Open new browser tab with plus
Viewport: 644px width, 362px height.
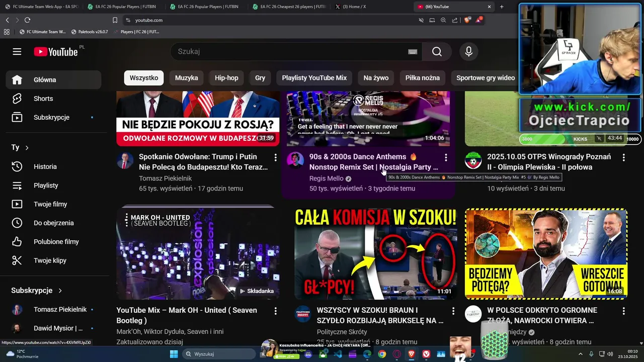tap(502, 7)
